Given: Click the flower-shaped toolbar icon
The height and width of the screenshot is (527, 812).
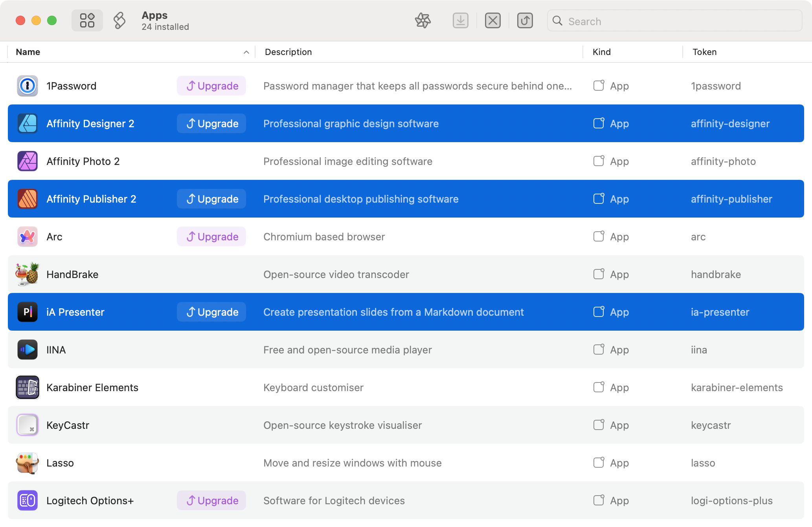Looking at the screenshot, I should tap(423, 20).
